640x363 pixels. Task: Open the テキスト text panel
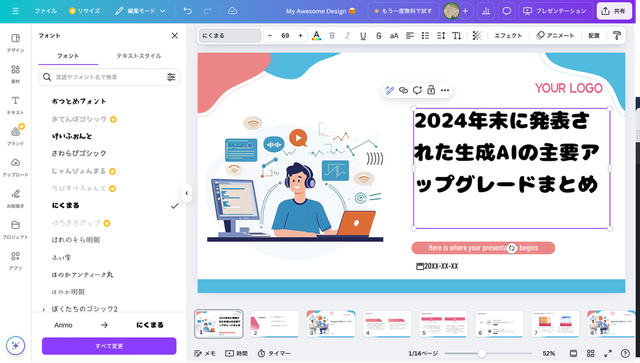pyautogui.click(x=16, y=105)
